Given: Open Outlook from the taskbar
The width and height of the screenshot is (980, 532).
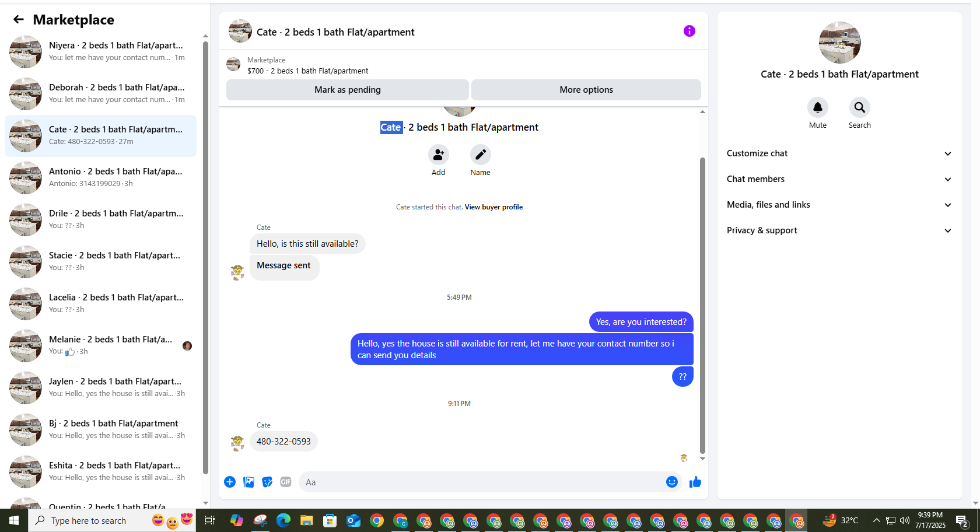Looking at the screenshot, I should 353,520.
